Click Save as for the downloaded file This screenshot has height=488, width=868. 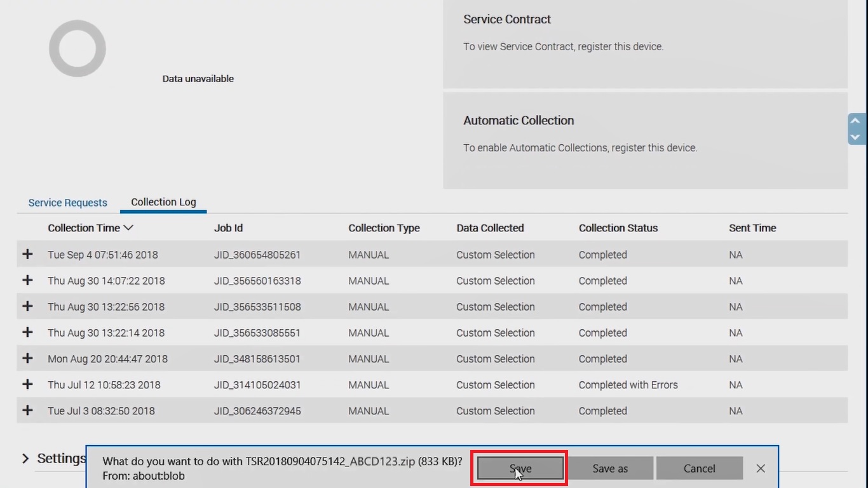click(610, 468)
